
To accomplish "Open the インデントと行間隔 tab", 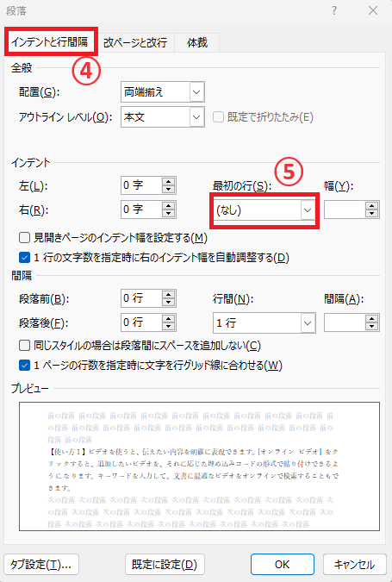I will pyautogui.click(x=51, y=41).
